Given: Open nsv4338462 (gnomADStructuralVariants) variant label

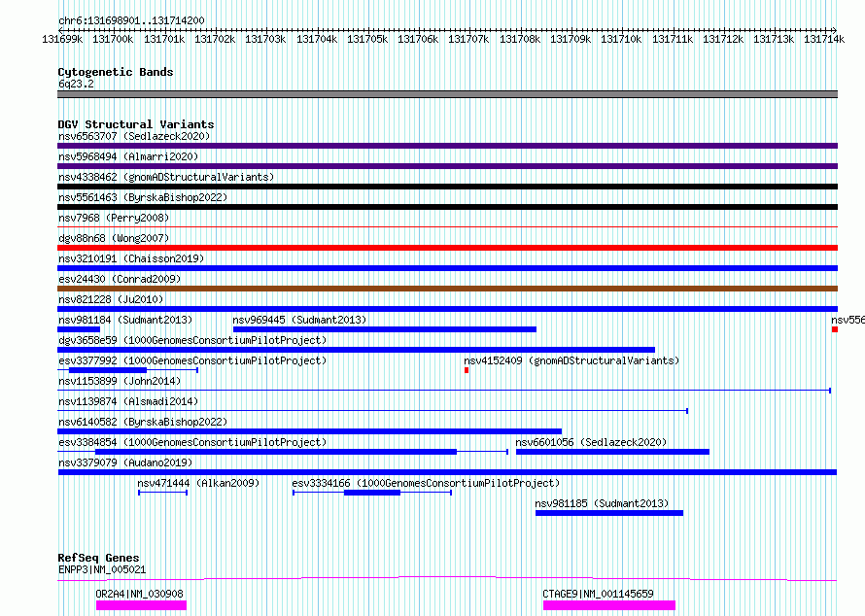Looking at the screenshot, I should [x=166, y=177].
